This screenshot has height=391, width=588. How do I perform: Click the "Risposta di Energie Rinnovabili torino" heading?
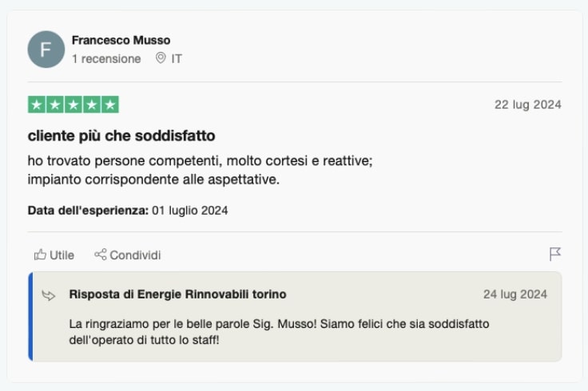[177, 294]
